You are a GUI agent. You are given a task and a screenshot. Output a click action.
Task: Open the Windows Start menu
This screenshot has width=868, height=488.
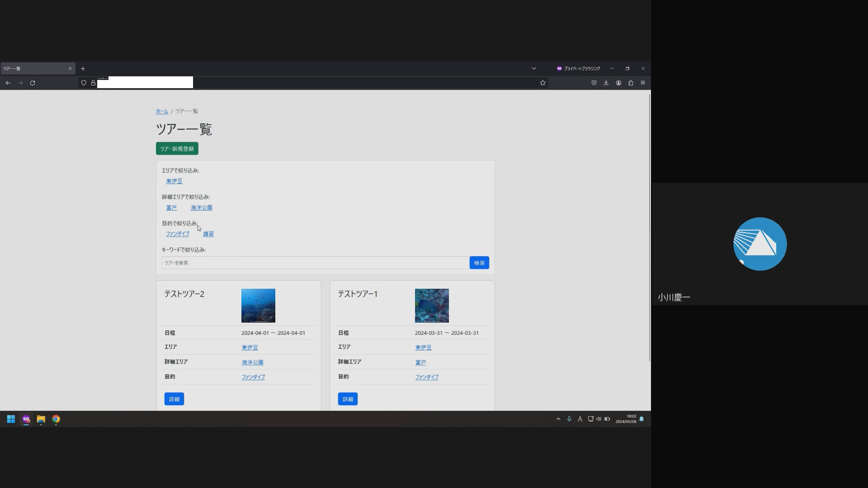tap(11, 419)
